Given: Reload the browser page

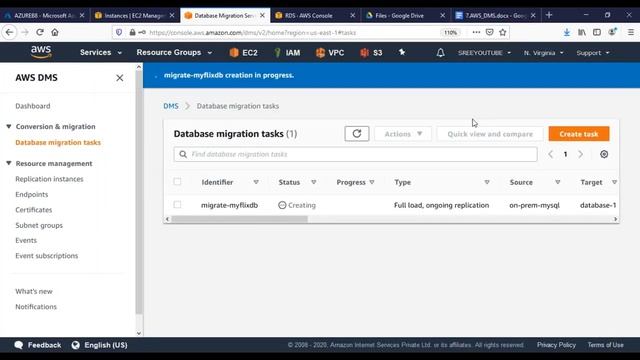Looking at the screenshot, I should point(40,32).
